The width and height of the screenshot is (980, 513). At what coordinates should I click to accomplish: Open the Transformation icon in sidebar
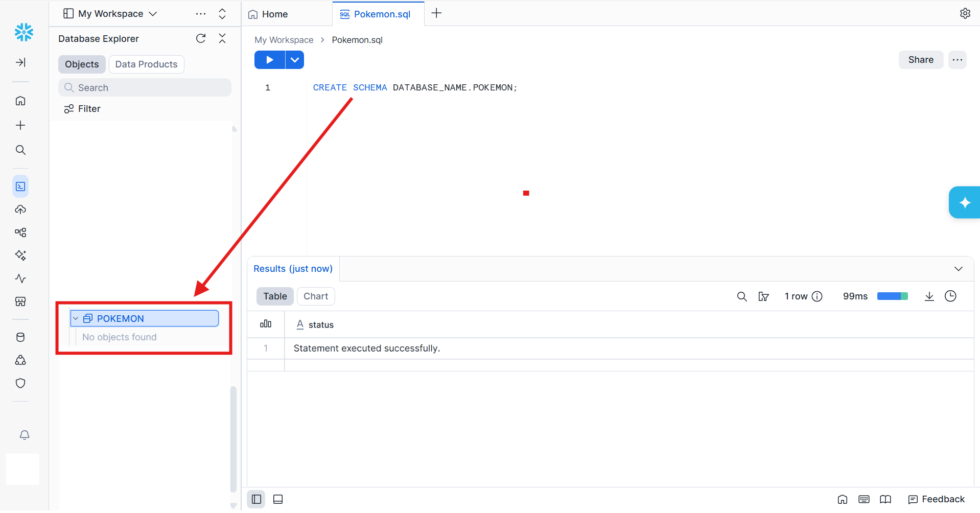pyautogui.click(x=20, y=232)
